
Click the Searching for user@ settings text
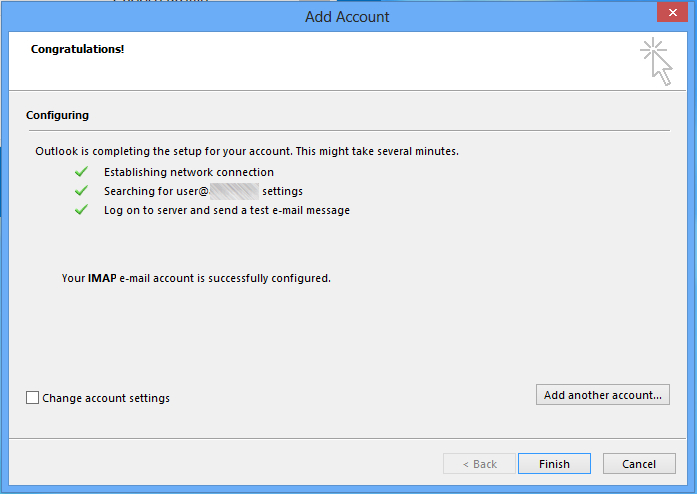click(203, 191)
